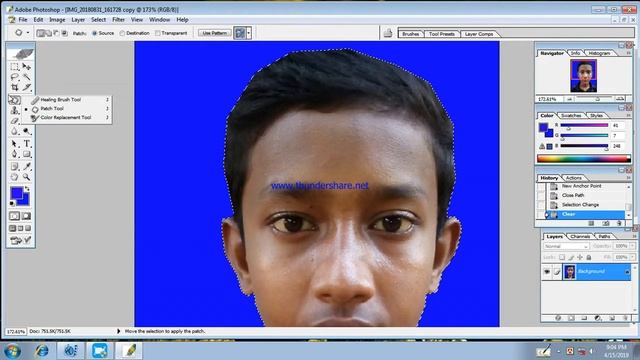
Task: Switch to the Histogram tab
Action: 599,53
